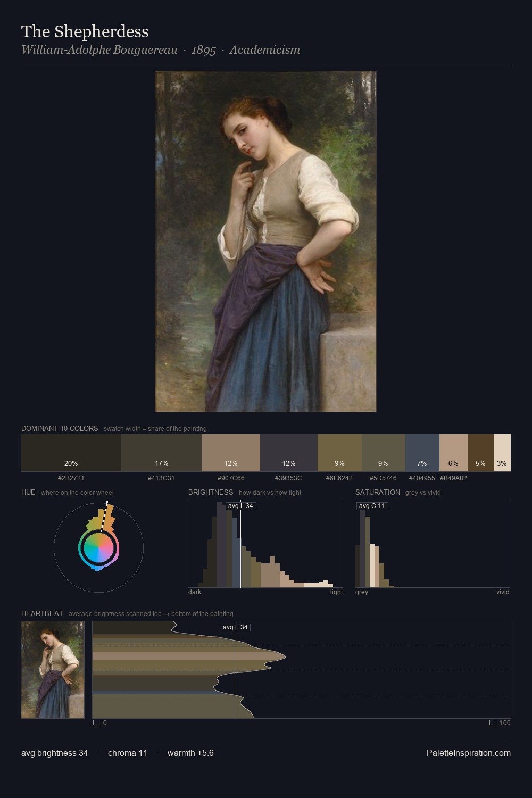Screen dimensions: 532x798
Task: Click the "average brightness scanned top → bottom" caption
Action: [x=151, y=614]
